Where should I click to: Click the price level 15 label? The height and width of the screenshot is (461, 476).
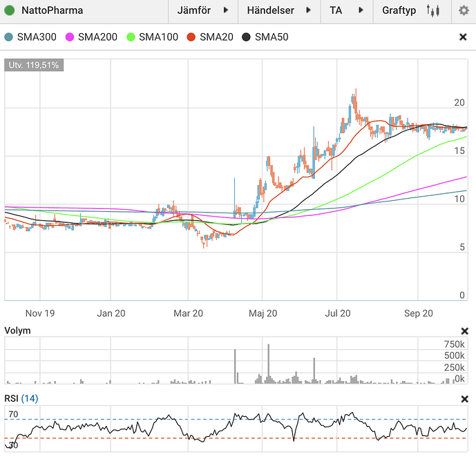(x=459, y=150)
